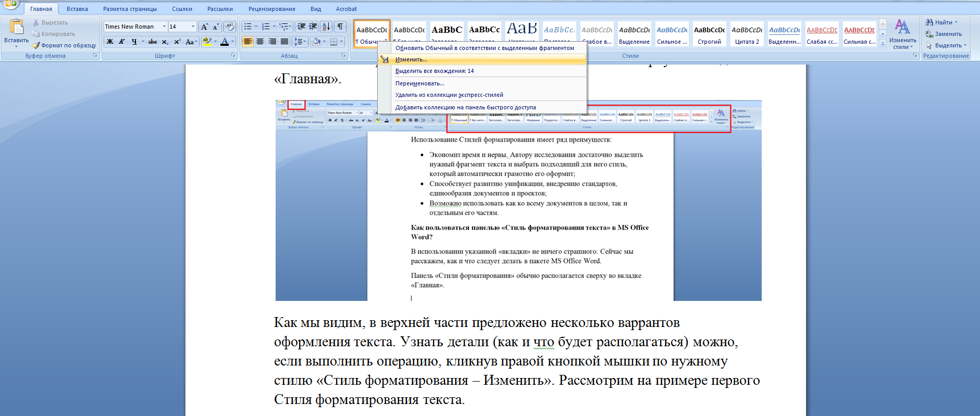The height and width of the screenshot is (416, 980).
Task: Open the Абзац dialog launcher
Action: click(x=343, y=55)
